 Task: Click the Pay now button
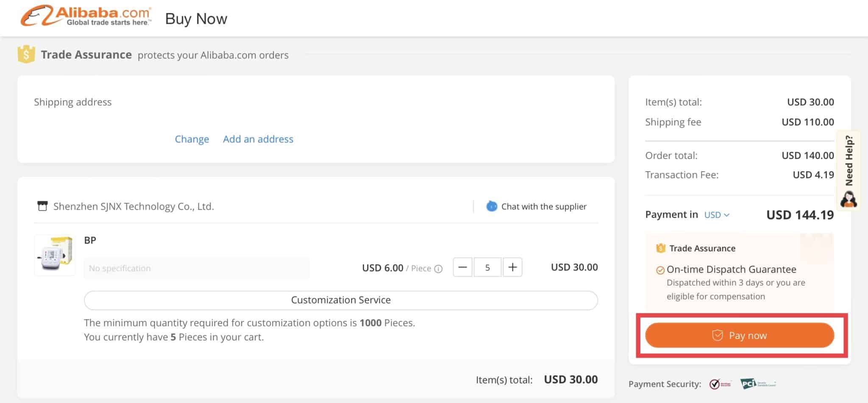739,335
